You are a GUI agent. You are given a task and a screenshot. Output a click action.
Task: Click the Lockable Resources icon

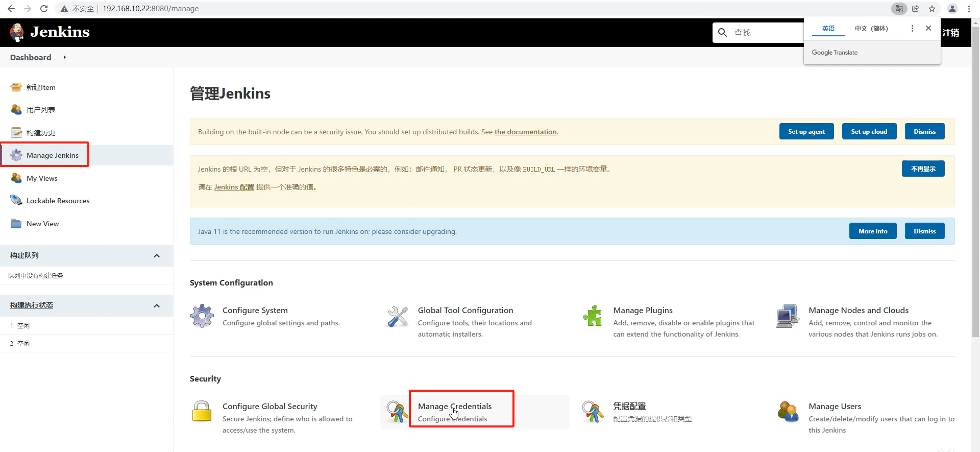(16, 201)
